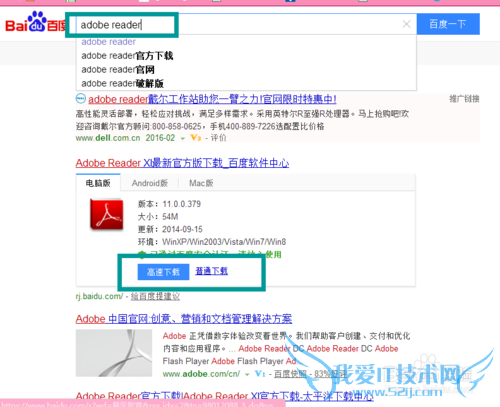500x407 pixels.
Task: Click update date 2014-09-15
Action: tap(182, 229)
